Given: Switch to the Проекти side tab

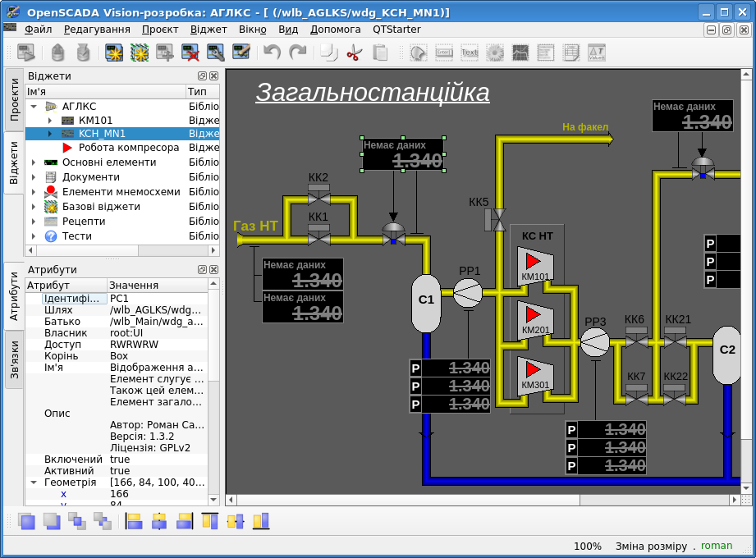Looking at the screenshot, I should [14, 100].
